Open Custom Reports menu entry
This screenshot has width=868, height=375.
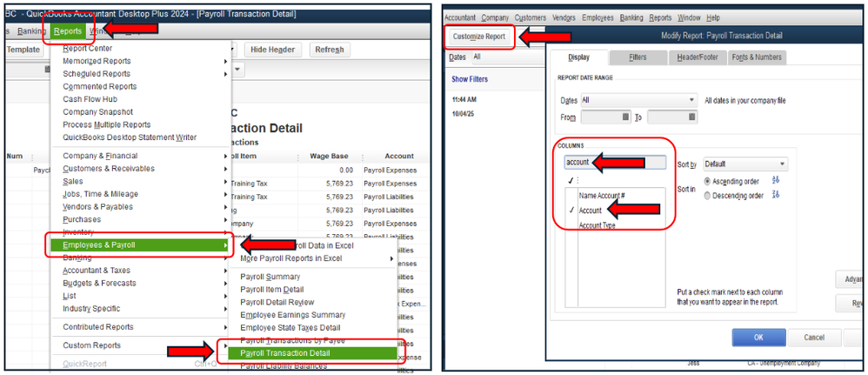(91, 345)
